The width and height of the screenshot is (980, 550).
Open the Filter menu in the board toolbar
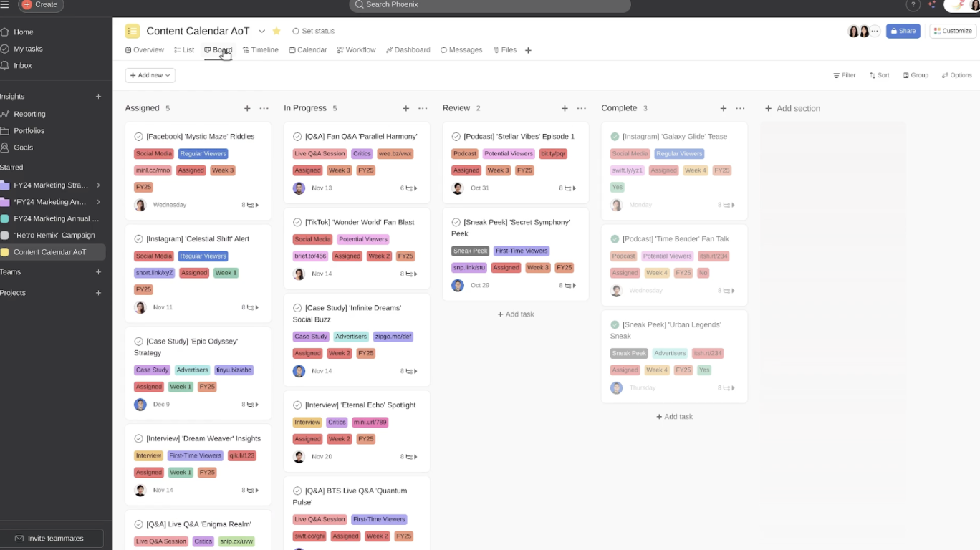pos(844,74)
